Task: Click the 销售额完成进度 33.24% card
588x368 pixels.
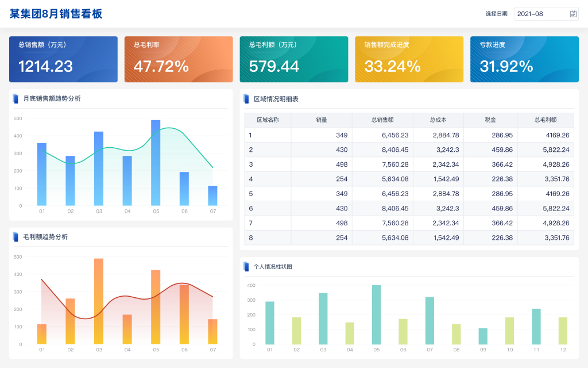Action: (409, 59)
